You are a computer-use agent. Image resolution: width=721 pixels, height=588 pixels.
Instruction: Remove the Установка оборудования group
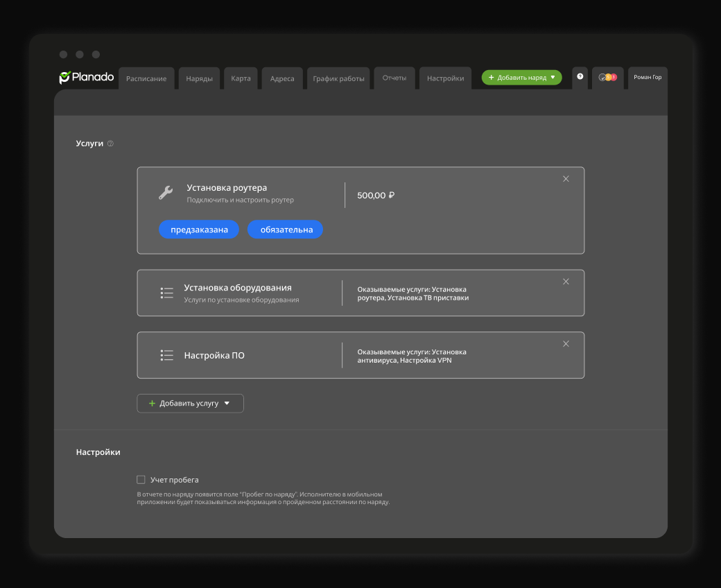(x=566, y=282)
